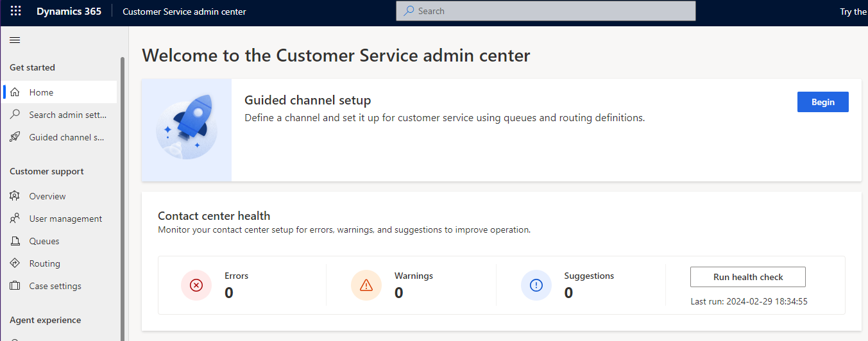This screenshot has height=341, width=868.
Task: Click the Search admin settings magnifier icon
Action: tap(15, 115)
